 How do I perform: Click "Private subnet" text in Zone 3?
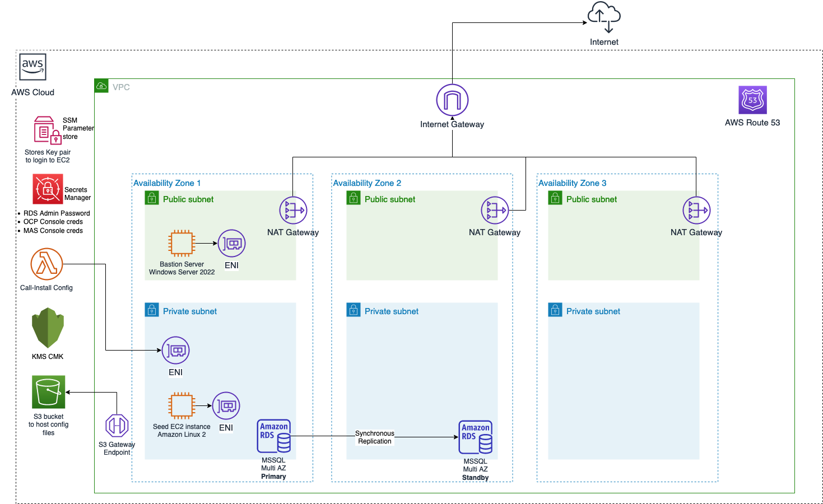593,311
